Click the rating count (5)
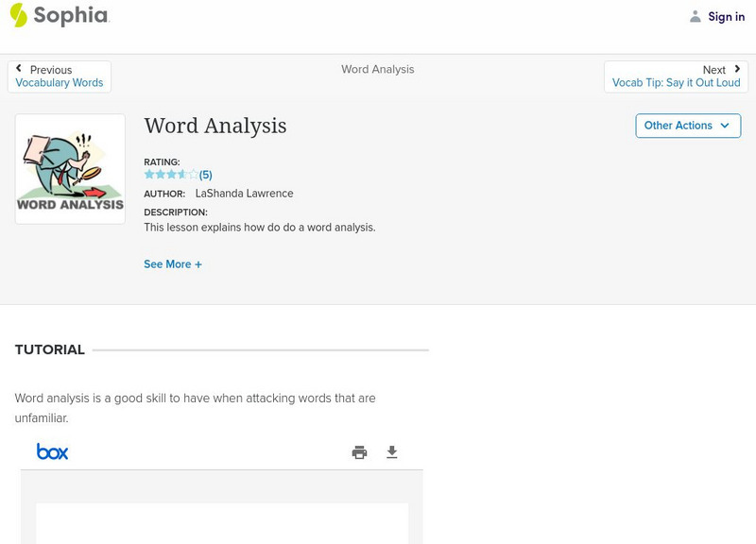Viewport: 756px width, 544px height. [x=206, y=175]
